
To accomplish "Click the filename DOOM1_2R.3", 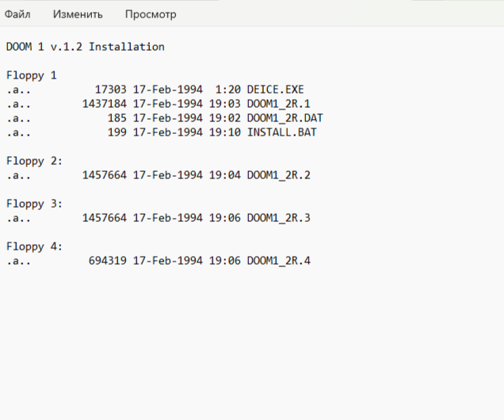I will click(279, 218).
